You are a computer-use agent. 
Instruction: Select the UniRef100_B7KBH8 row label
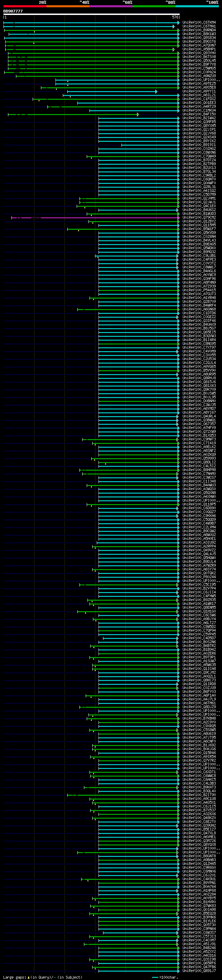(x=199, y=718)
